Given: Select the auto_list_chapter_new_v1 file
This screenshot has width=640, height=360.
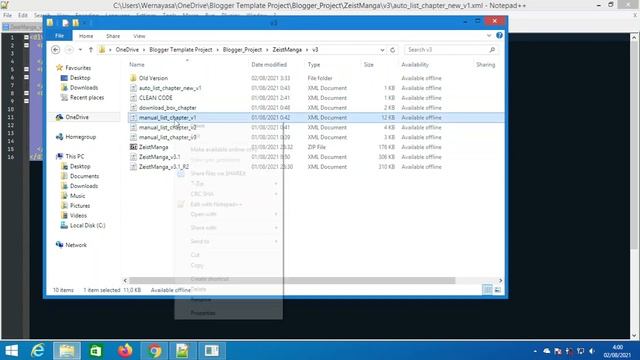Looking at the screenshot, I should (x=170, y=88).
